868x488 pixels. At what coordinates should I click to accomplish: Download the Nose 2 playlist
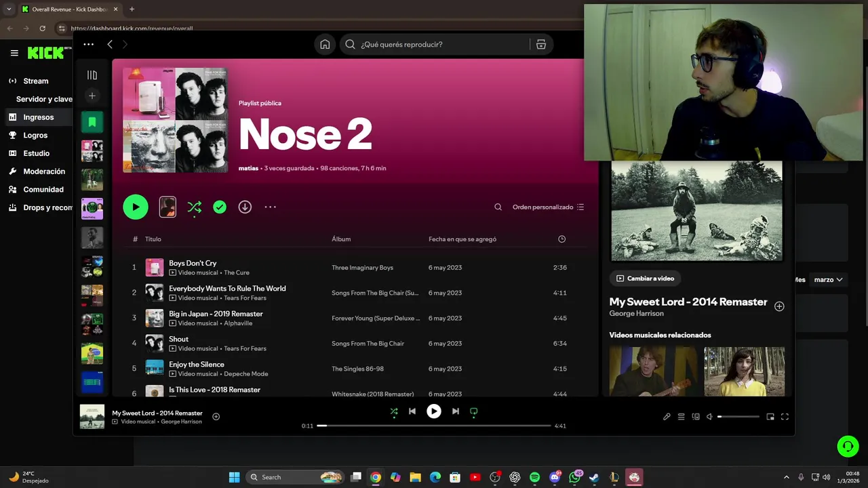(x=245, y=207)
